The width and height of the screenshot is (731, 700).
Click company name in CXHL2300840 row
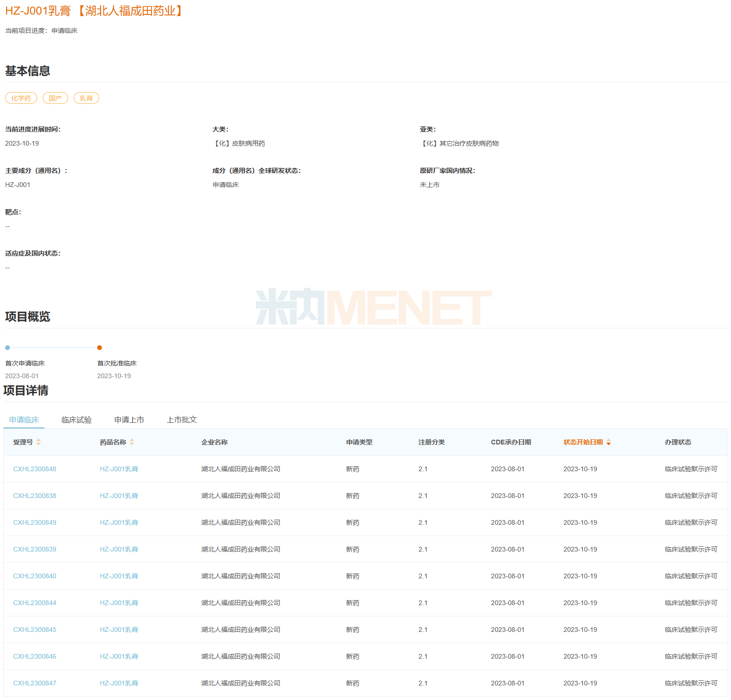click(x=241, y=576)
